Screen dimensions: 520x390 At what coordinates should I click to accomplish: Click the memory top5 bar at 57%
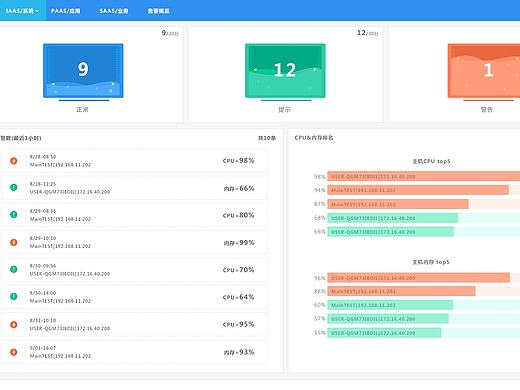click(388, 319)
